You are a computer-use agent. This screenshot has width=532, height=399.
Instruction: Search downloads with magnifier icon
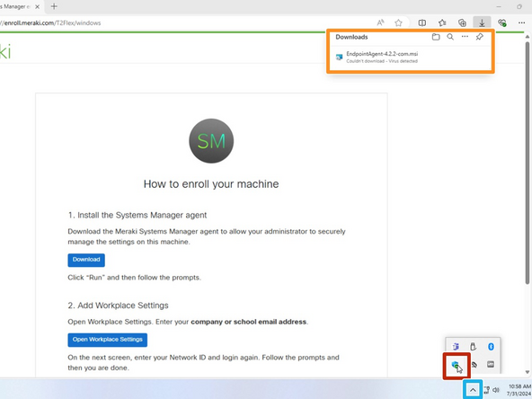pyautogui.click(x=450, y=37)
